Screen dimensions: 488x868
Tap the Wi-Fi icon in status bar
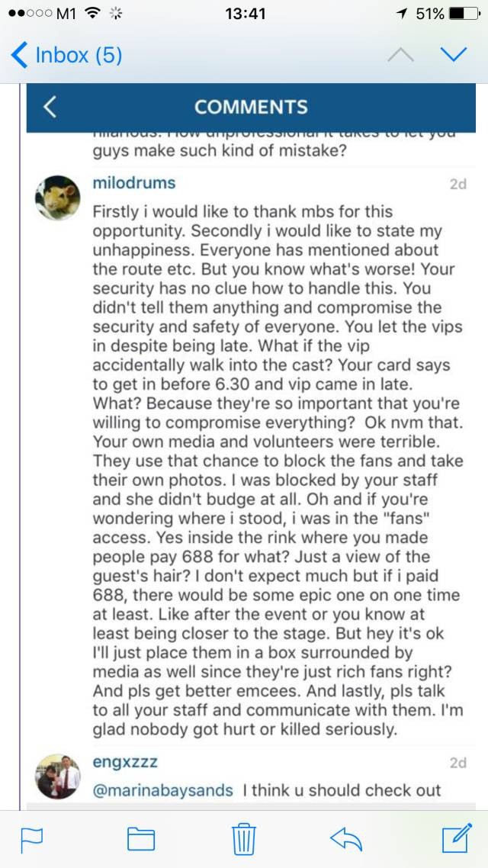tap(93, 14)
